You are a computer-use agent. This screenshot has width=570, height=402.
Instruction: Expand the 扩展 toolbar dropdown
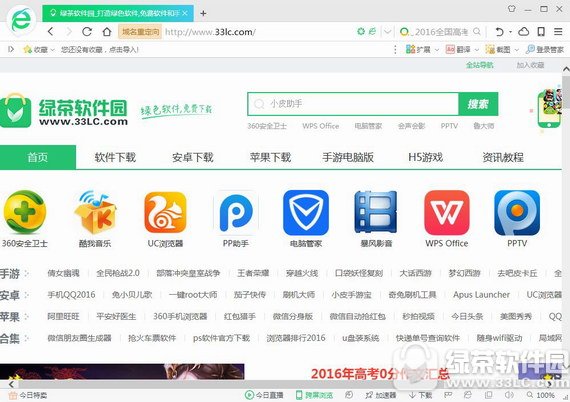click(437, 49)
